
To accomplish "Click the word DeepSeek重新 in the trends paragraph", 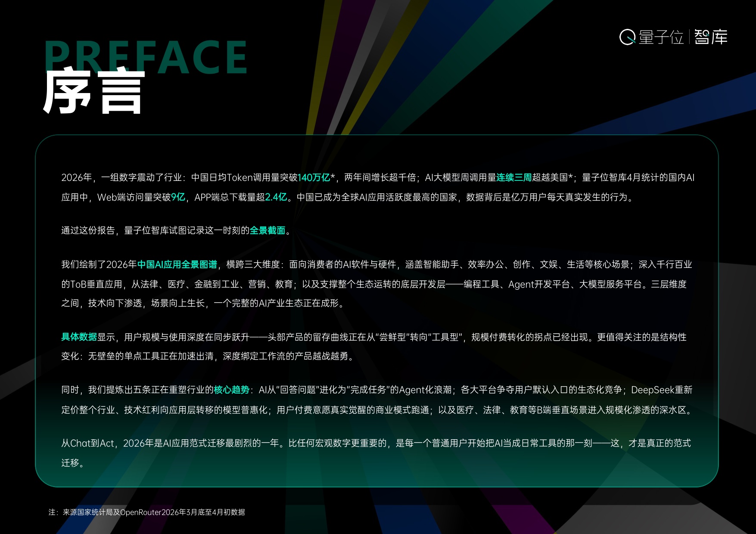I will point(662,390).
